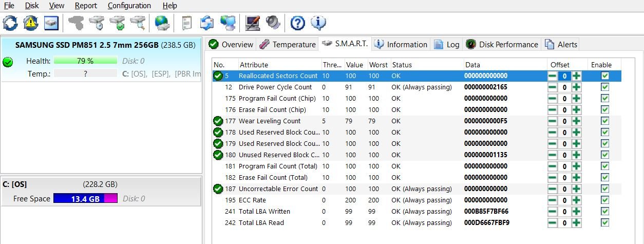The width and height of the screenshot is (644, 244).
Task: Click the disk with green checkmark toolbar icon
Action: [x=117, y=23]
